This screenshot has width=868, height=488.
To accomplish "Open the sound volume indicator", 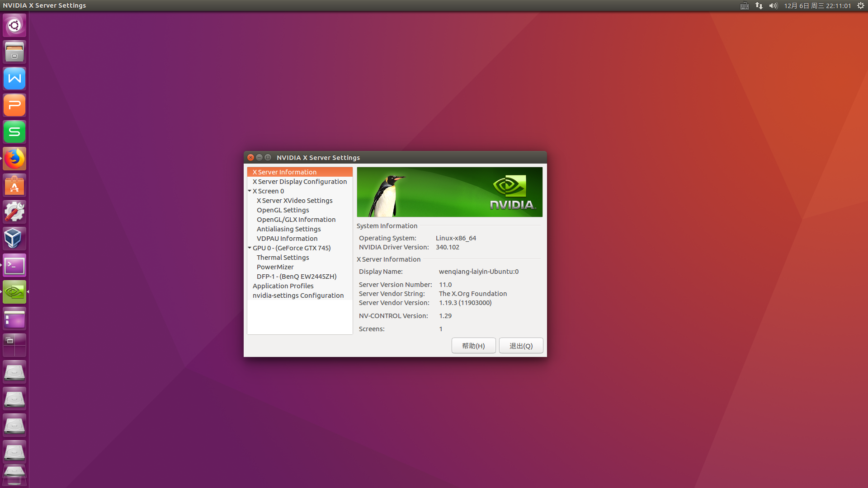I will 774,6.
